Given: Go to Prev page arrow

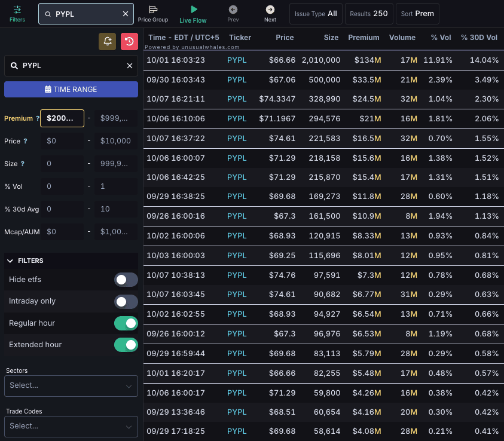Looking at the screenshot, I should coord(233,10).
